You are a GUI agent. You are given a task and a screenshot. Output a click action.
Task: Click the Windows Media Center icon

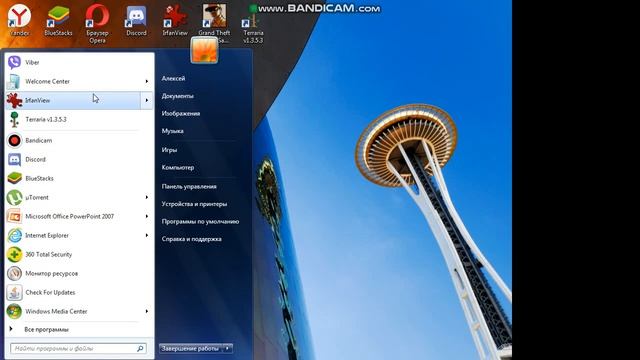point(14,311)
